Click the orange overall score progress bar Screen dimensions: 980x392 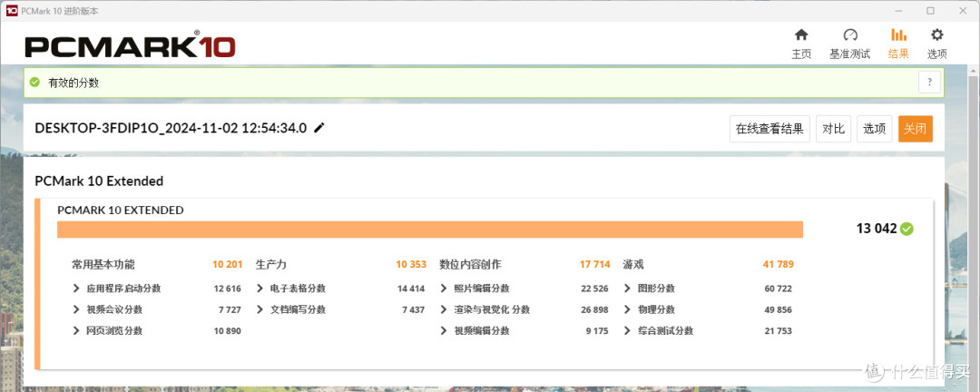[x=430, y=230]
